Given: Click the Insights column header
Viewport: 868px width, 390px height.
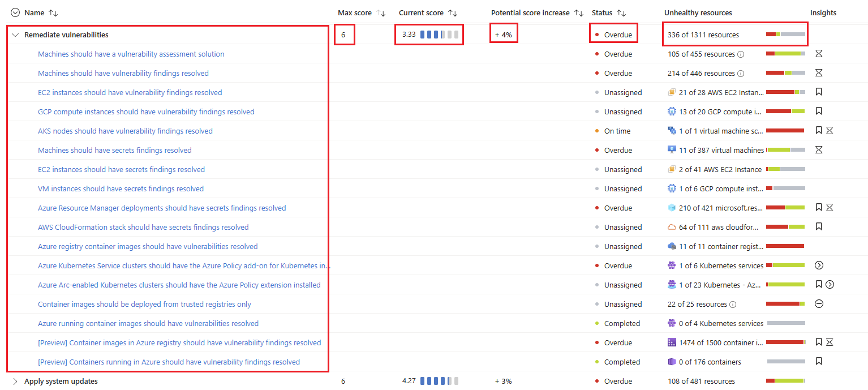Looking at the screenshot, I should pos(823,12).
